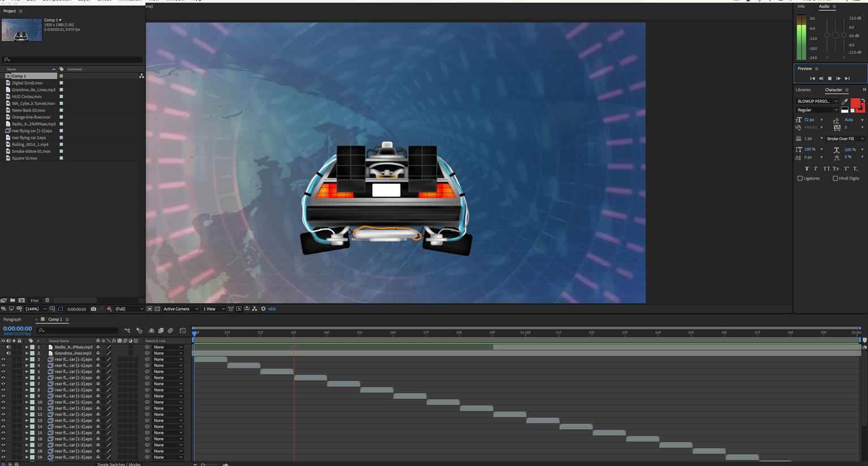The height and width of the screenshot is (466, 868).
Task: Enable Motion Blur icon in timeline
Action: pyautogui.click(x=170, y=330)
